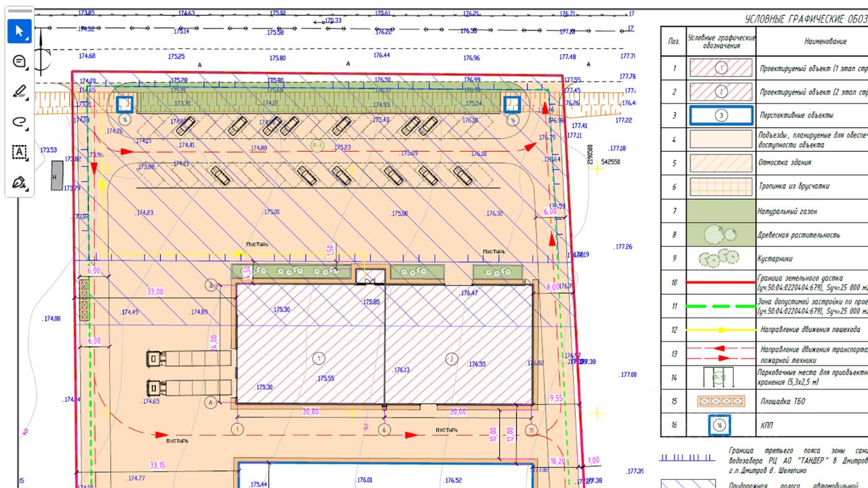Click the grid axis bubble 11 beneath the building
The width and height of the screenshot is (868, 488).
click(x=532, y=430)
